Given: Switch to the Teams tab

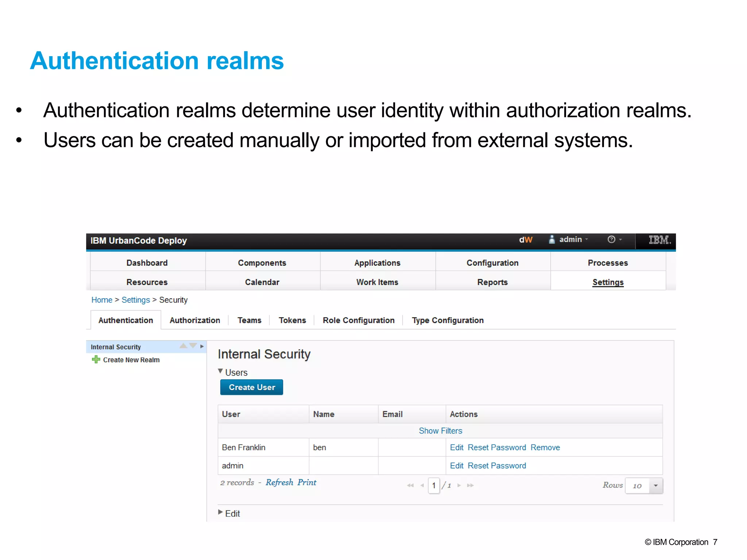Looking at the screenshot, I should [249, 320].
